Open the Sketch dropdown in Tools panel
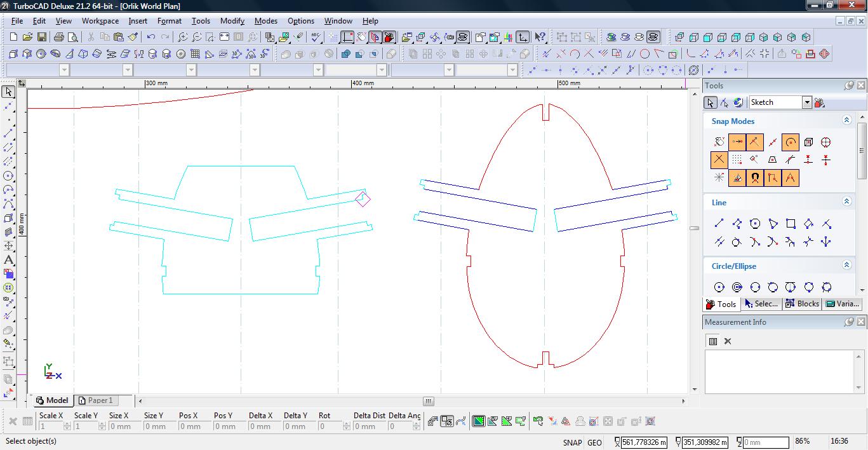The image size is (868, 450). point(806,102)
